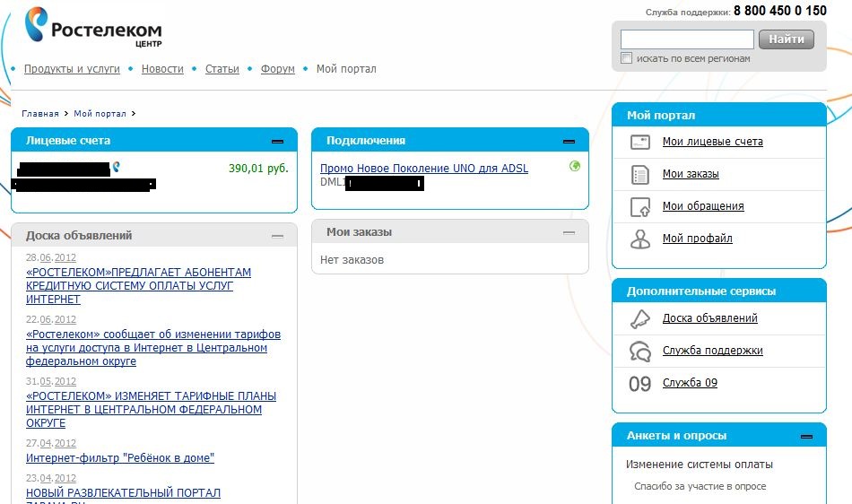Open Мой профайл link

pyautogui.click(x=697, y=239)
